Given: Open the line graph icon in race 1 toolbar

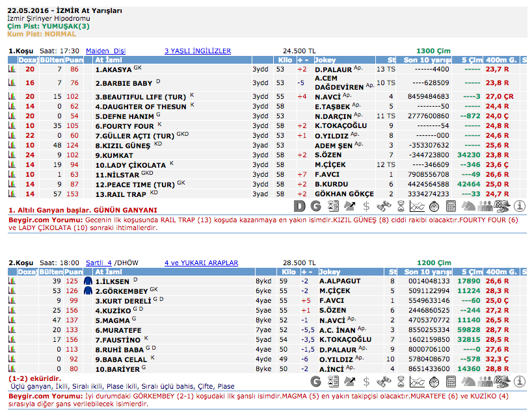Looking at the screenshot, I should [x=418, y=206].
